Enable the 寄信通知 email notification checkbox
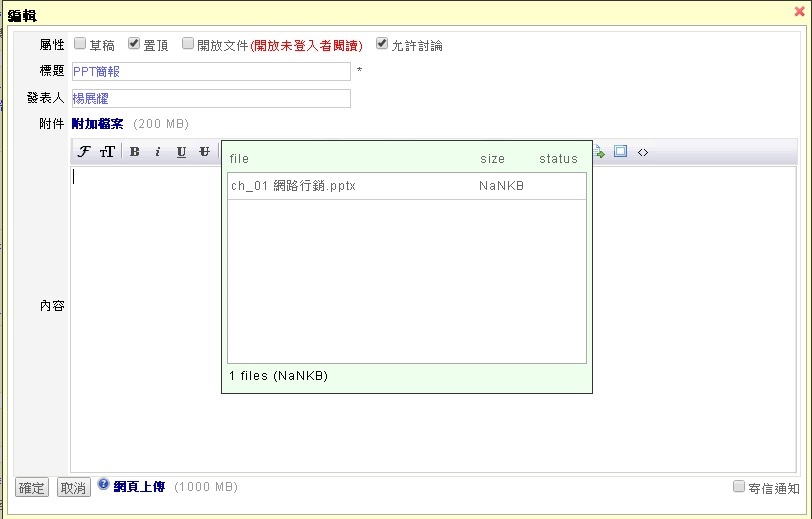Viewport: 812px width, 519px height. click(x=739, y=487)
